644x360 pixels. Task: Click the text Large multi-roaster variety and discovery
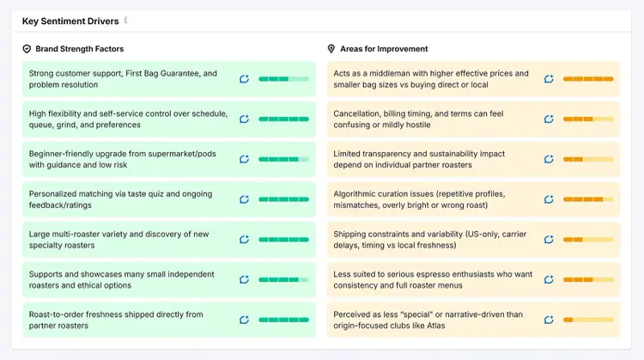[118, 240]
